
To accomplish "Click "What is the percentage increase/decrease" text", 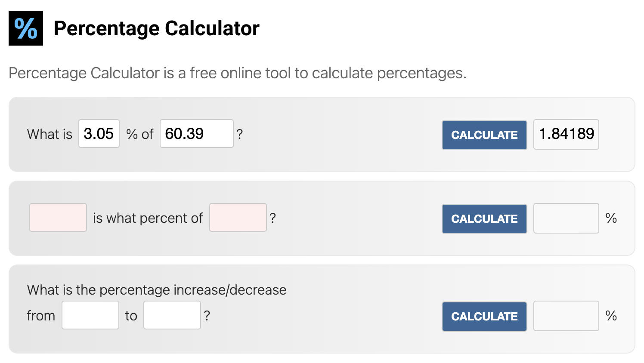I will point(157,290).
